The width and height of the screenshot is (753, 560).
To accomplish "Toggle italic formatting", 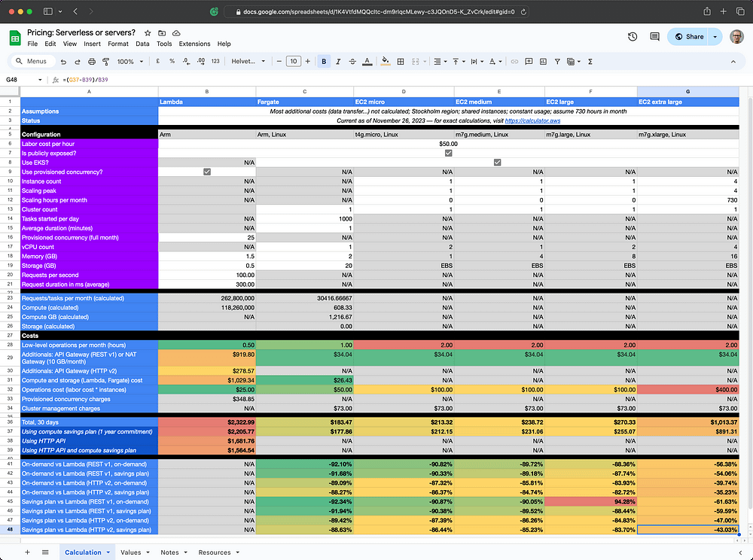I will point(338,62).
